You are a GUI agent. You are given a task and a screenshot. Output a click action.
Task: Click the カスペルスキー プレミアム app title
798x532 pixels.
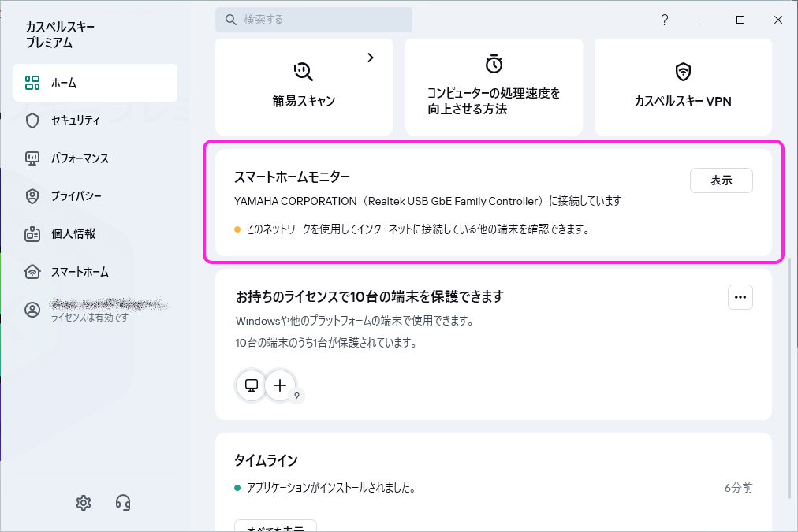pos(60,35)
